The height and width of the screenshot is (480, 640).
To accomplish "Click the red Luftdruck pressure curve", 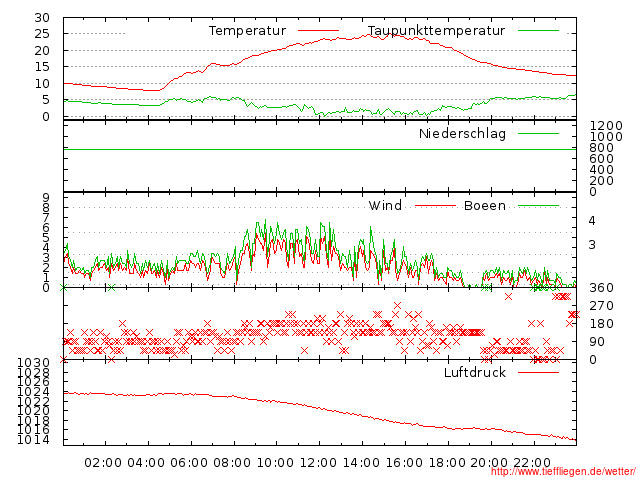I will pos(320,409).
